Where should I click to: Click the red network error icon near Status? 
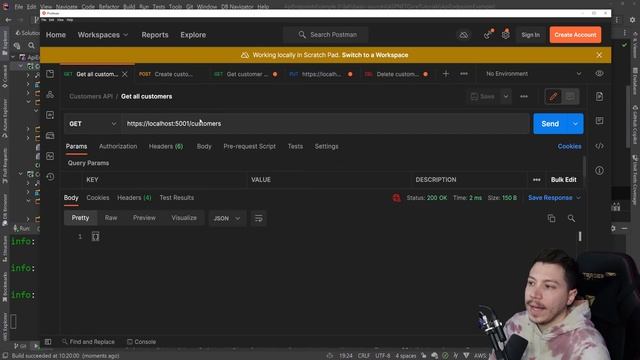[x=396, y=198]
